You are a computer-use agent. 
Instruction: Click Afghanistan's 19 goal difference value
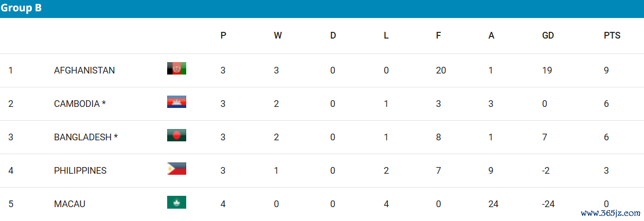tap(547, 70)
